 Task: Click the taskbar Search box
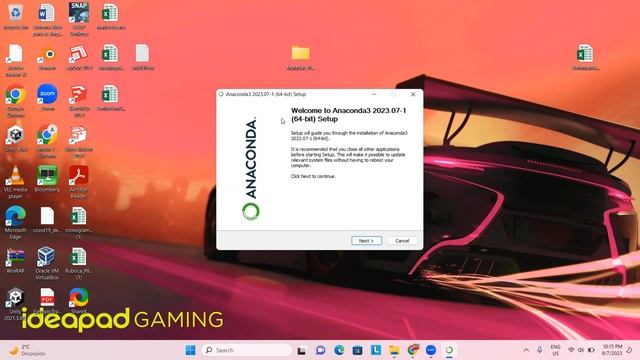[246, 350]
